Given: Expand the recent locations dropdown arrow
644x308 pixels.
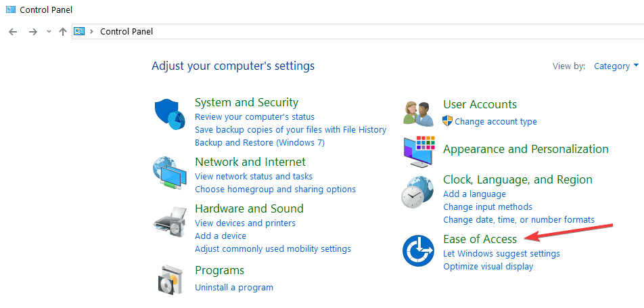Looking at the screenshot, I should click(x=49, y=32).
